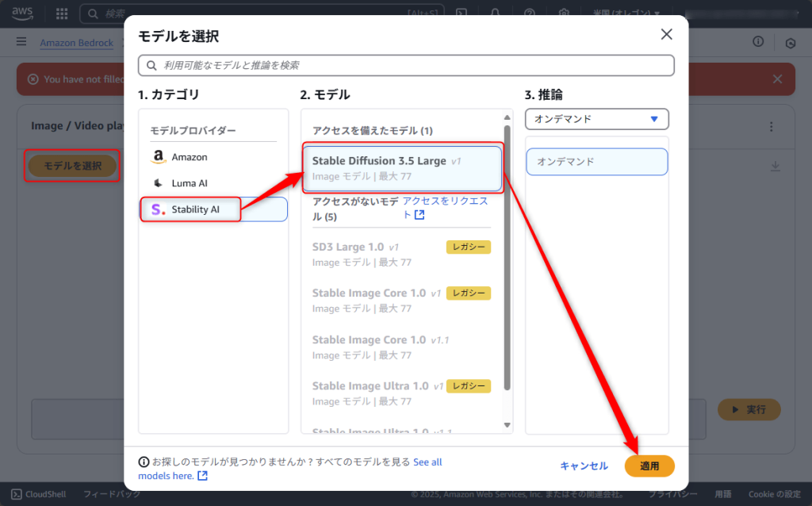Open the playground three-dot menu

pos(771,127)
